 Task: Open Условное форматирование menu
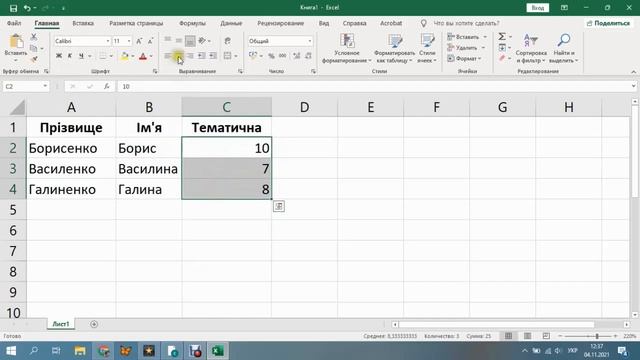tap(347, 49)
